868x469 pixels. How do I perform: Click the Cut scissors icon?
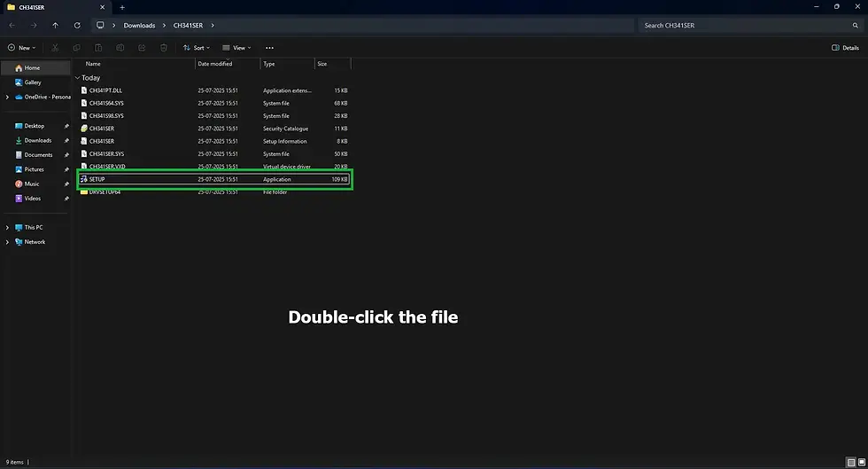point(55,48)
